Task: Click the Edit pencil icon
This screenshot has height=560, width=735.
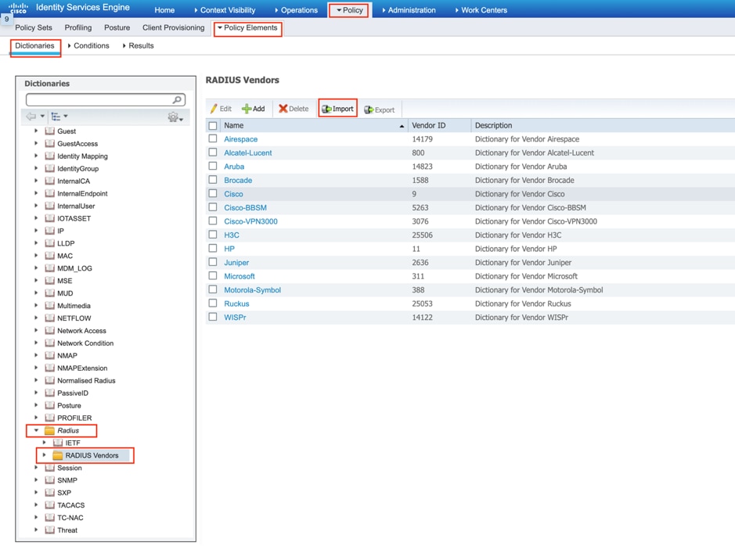Action: tap(214, 109)
